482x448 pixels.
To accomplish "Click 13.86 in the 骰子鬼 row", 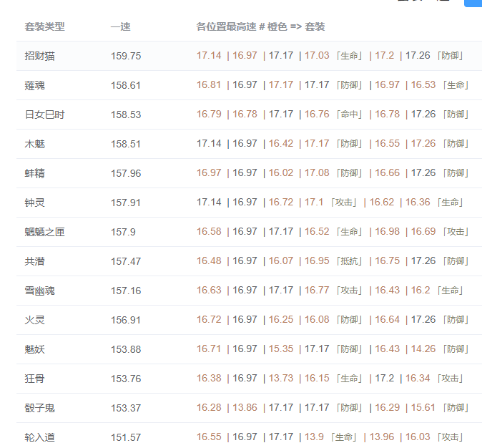I will tap(245, 407).
